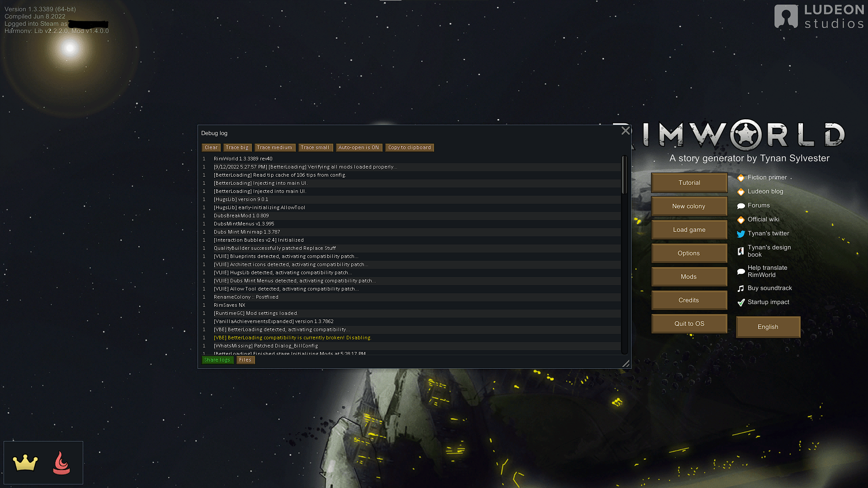
Task: Start a New colony
Action: pos(689,206)
